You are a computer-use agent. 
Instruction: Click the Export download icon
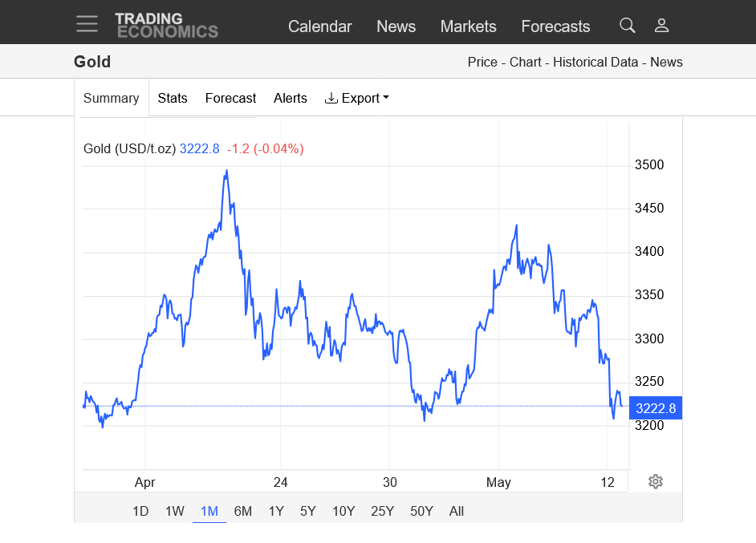[x=331, y=99]
